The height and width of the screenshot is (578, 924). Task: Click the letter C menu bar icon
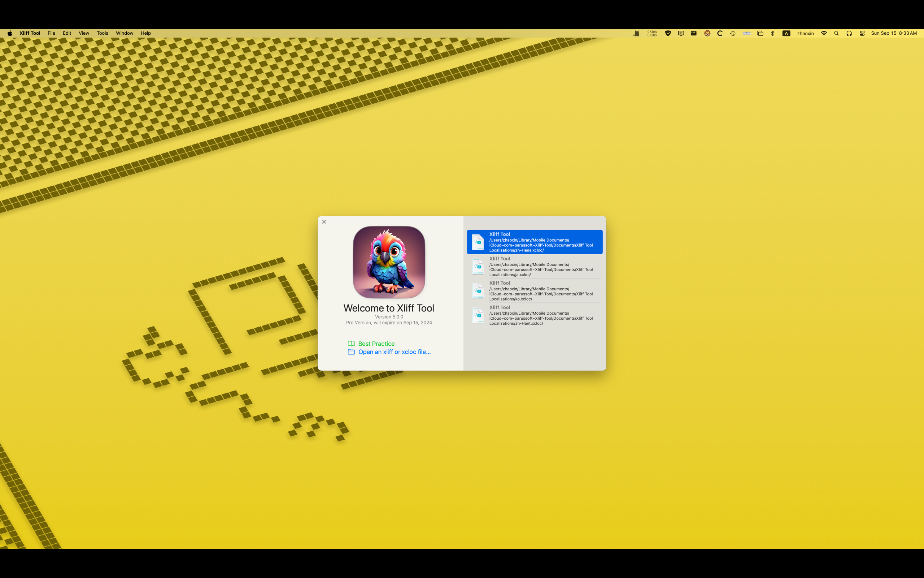pos(720,33)
